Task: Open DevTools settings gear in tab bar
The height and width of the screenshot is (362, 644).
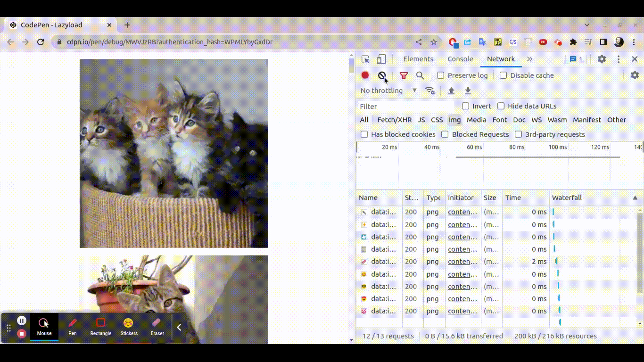Action: [602, 59]
